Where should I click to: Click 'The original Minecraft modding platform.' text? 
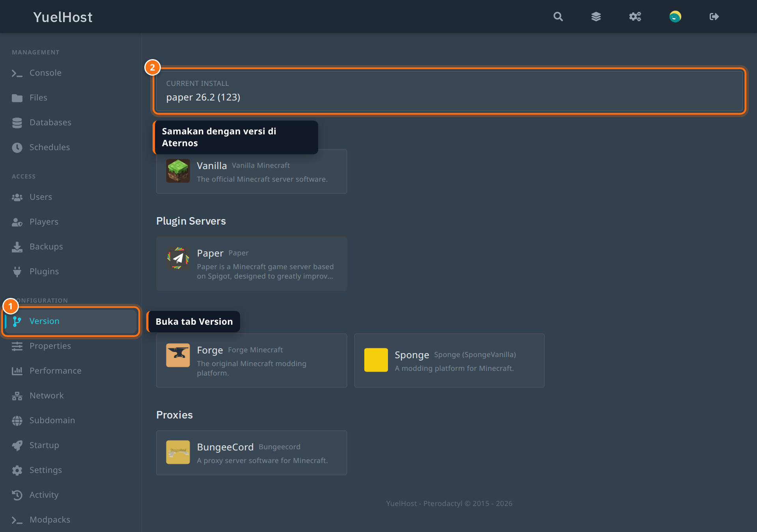point(252,368)
